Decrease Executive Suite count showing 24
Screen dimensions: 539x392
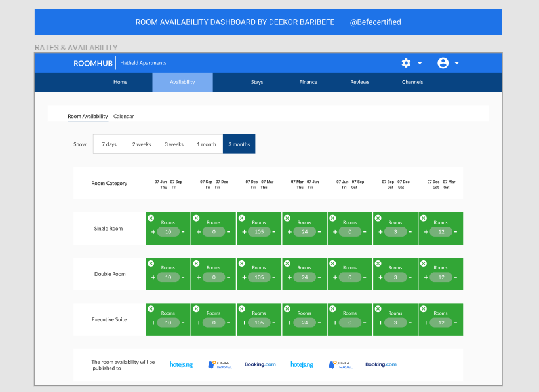[x=319, y=323]
